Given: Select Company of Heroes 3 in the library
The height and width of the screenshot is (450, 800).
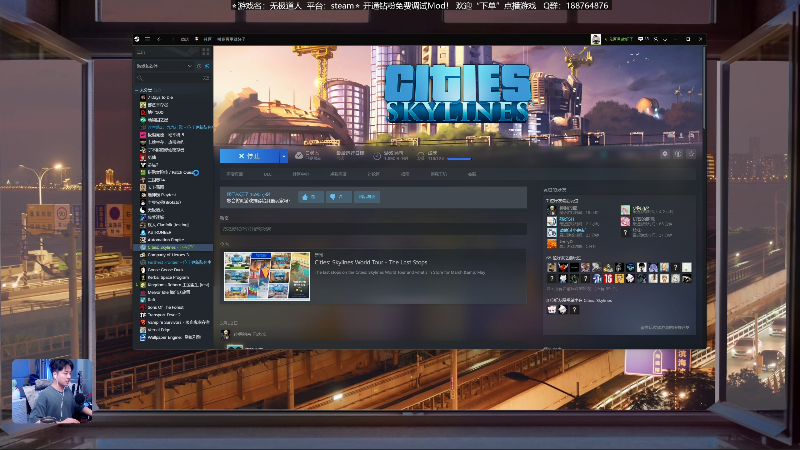Looking at the screenshot, I should (164, 255).
